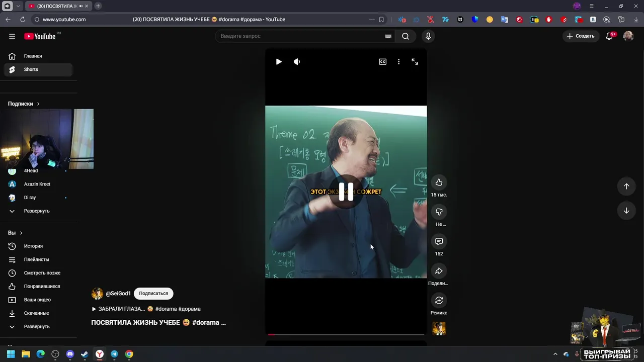Open Ваши видео in sidebar
644x362 pixels.
(38, 300)
